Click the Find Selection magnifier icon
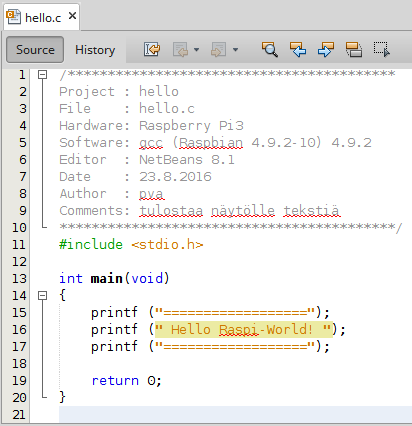Screen dimensions: 412x426 coord(270,50)
